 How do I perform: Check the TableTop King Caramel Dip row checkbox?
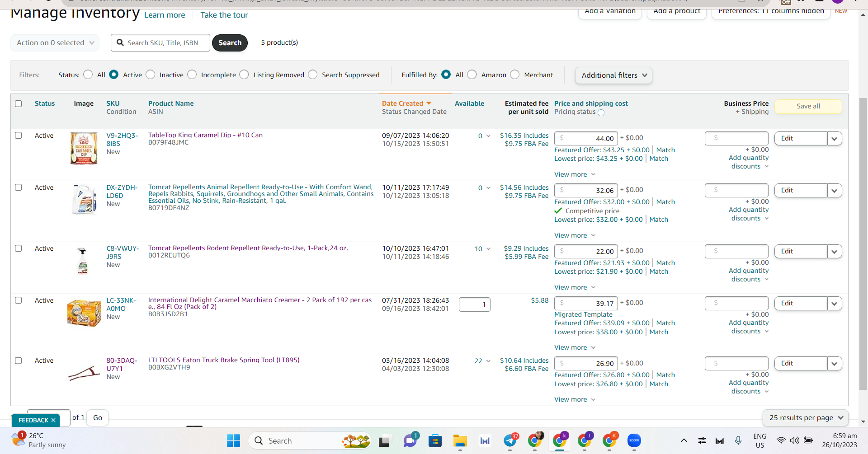click(x=19, y=135)
